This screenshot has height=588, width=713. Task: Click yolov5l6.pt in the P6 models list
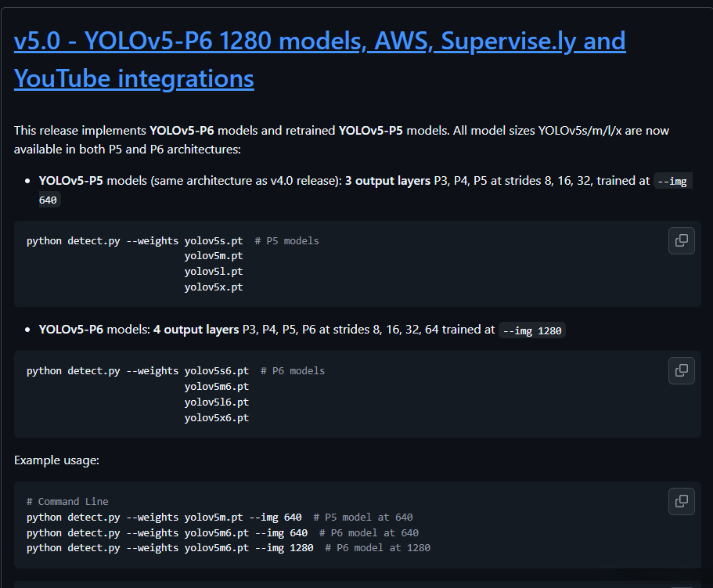click(217, 402)
